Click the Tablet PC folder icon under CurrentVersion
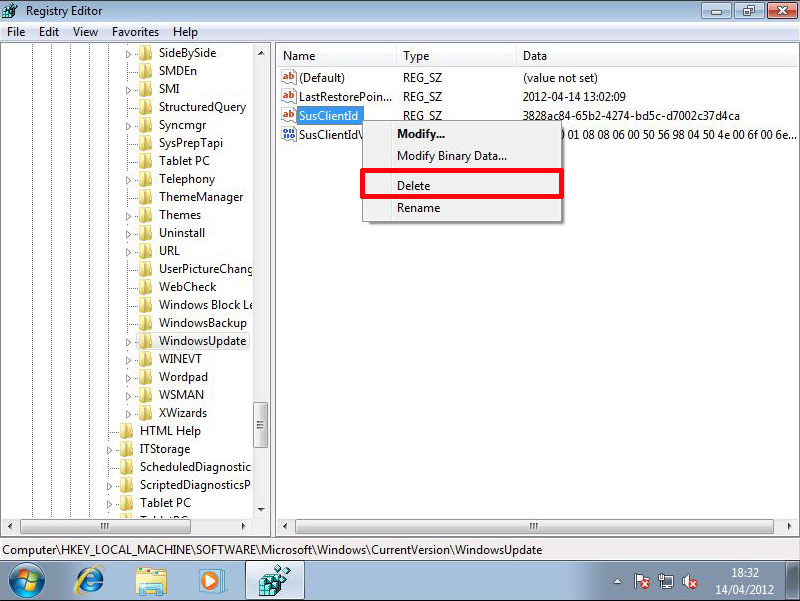 click(146, 161)
